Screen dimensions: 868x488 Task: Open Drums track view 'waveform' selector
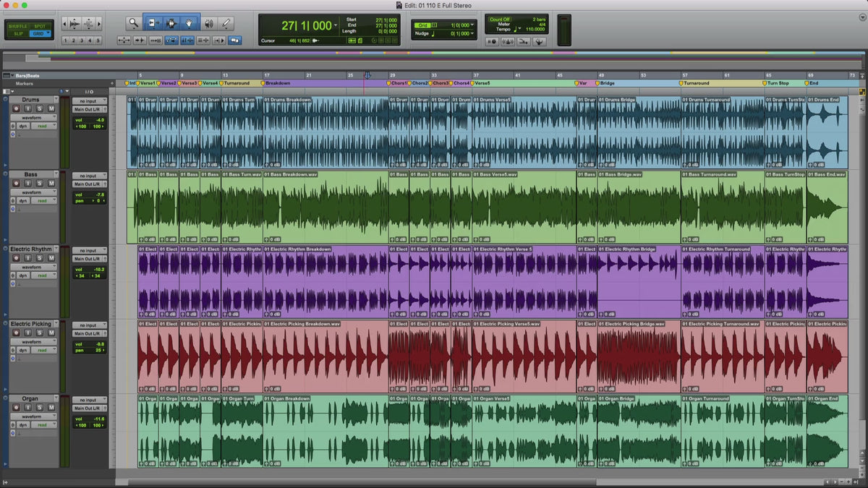(34, 117)
